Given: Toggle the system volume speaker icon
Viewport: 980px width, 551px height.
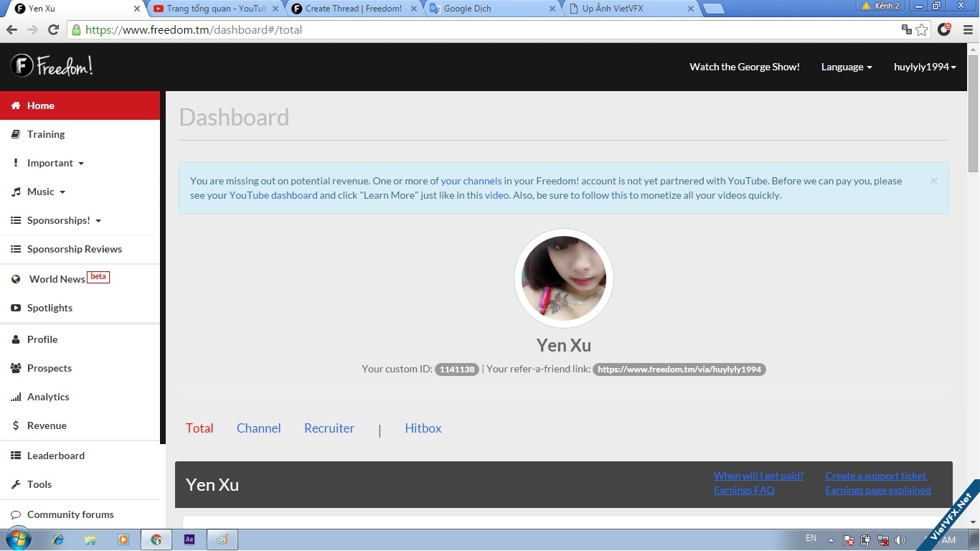Looking at the screenshot, I should point(900,540).
